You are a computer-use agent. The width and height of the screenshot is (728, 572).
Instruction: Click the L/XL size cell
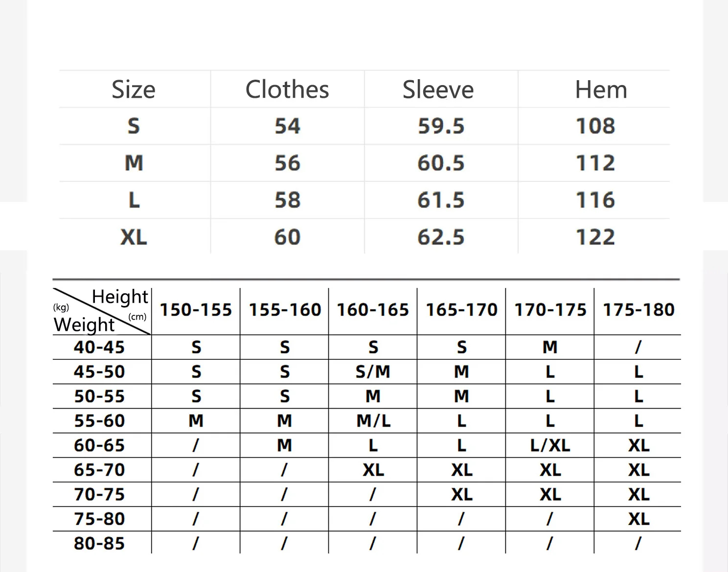click(x=550, y=445)
